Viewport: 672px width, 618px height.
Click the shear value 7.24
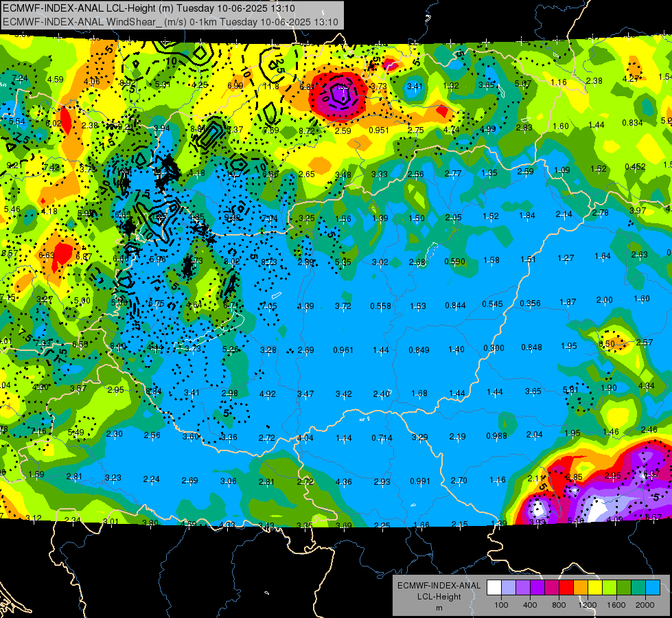point(20,78)
